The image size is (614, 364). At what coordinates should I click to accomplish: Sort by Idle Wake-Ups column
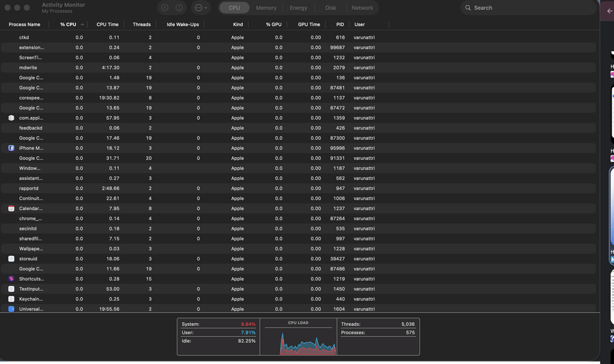coord(182,25)
